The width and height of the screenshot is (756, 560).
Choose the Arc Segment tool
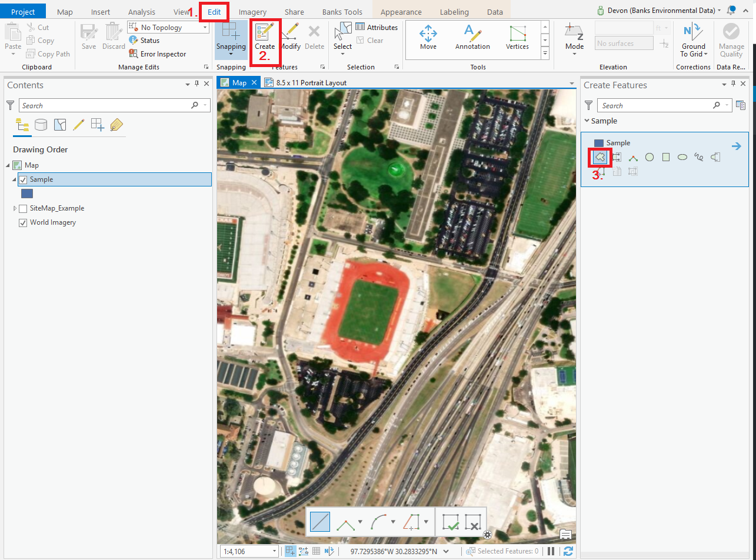click(x=379, y=522)
